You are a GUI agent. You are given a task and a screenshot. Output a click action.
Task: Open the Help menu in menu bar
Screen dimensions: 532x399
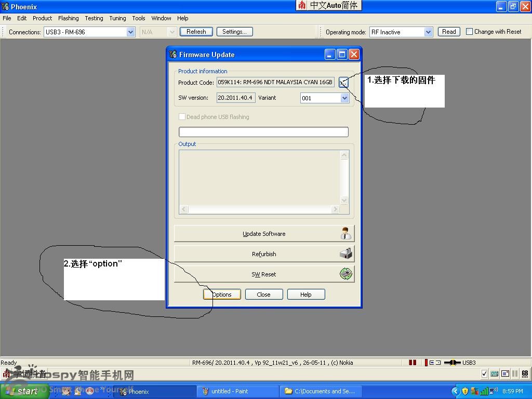click(182, 18)
